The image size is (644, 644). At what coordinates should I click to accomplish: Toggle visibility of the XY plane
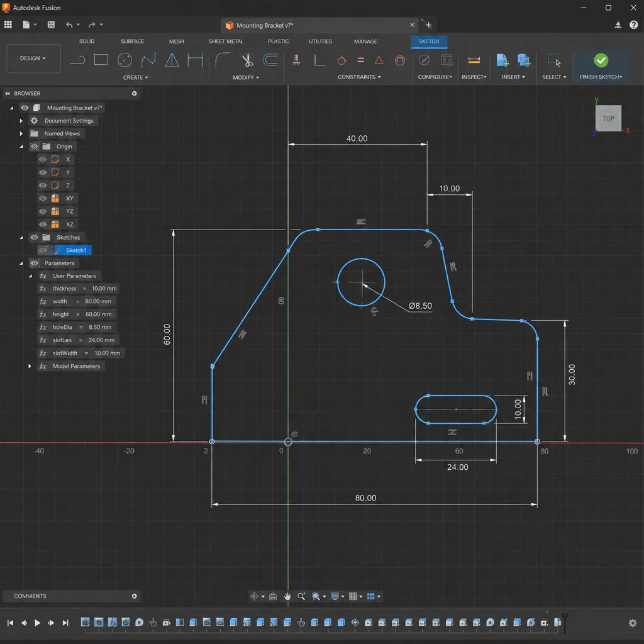pos(43,198)
